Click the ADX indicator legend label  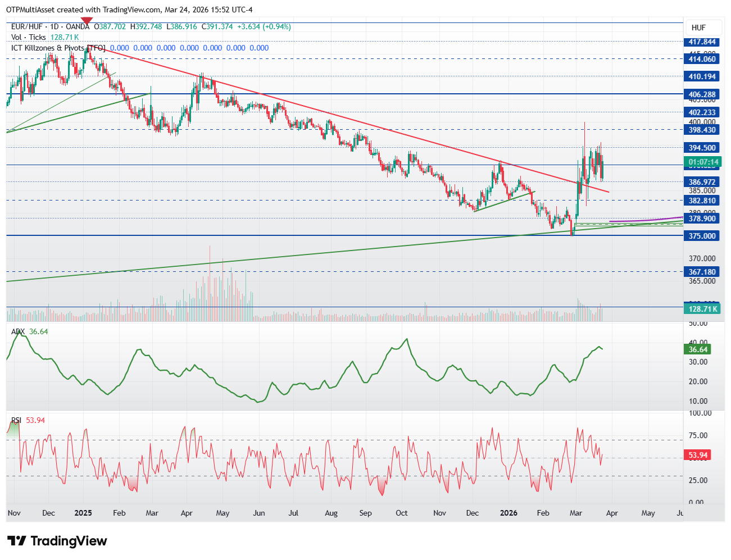coord(19,331)
